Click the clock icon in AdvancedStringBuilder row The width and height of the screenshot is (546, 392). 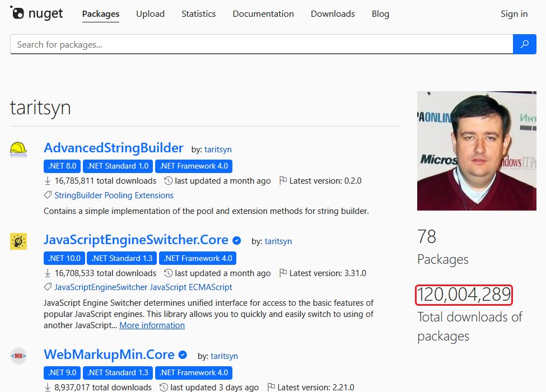point(168,181)
